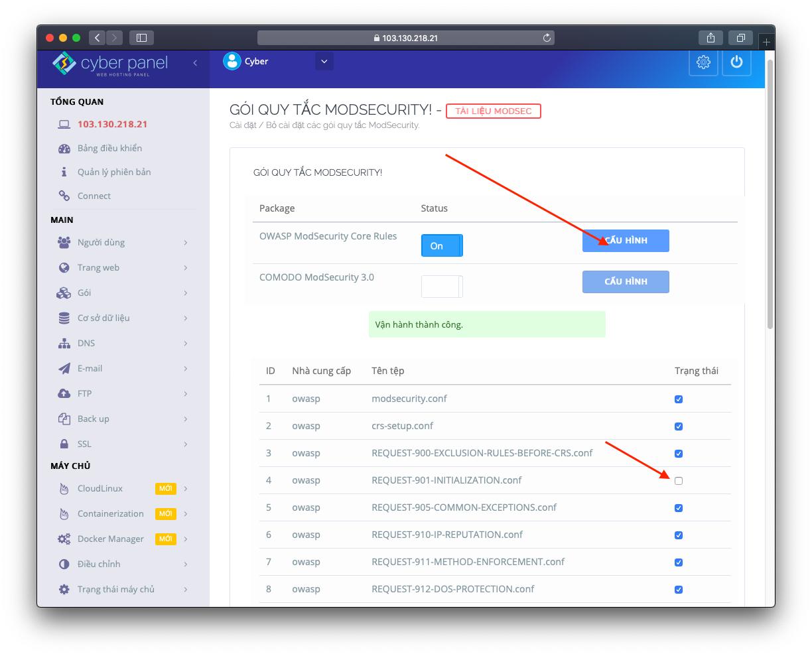Click Safari's share icon
The width and height of the screenshot is (812, 656).
[710, 38]
